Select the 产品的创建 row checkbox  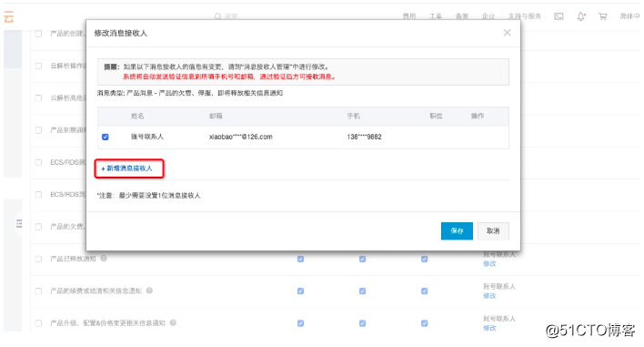(38, 34)
